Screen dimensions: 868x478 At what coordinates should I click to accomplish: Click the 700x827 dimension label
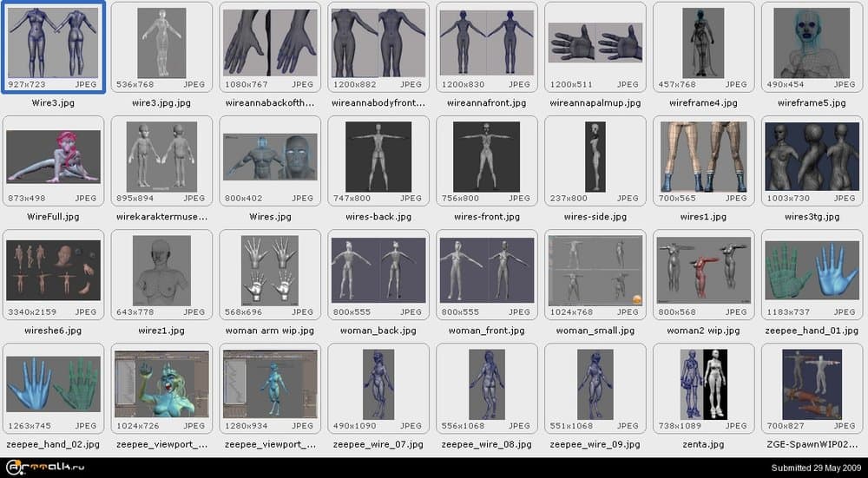(786, 426)
